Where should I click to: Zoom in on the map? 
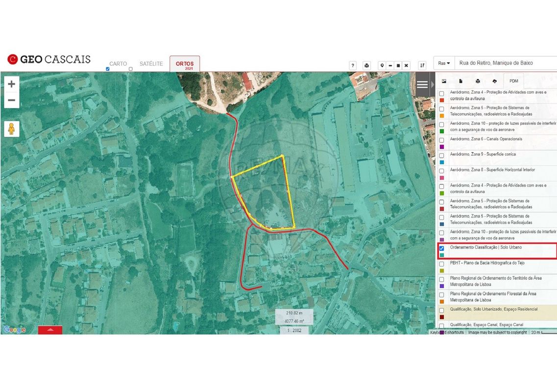(x=11, y=84)
